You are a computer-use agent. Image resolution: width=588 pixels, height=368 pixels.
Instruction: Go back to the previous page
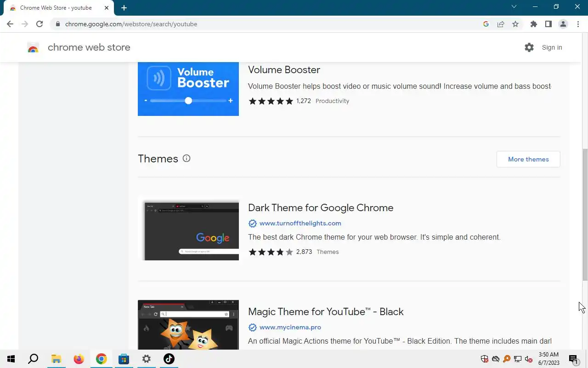pyautogui.click(x=10, y=24)
